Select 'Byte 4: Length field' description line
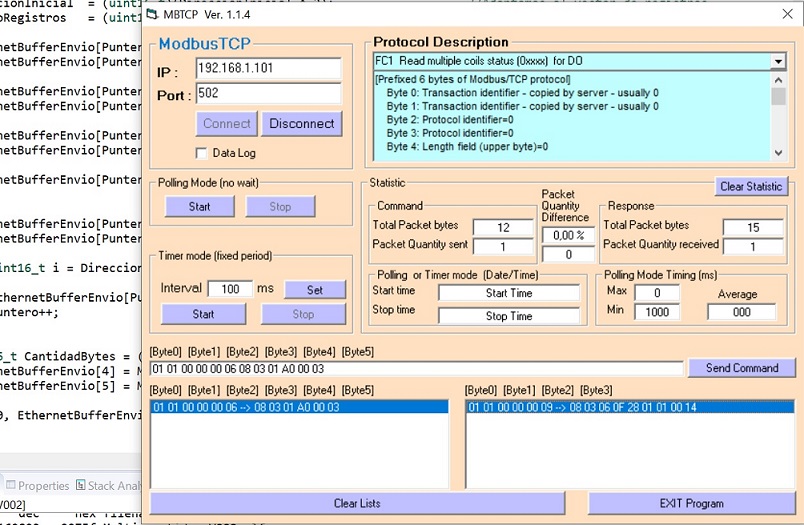 click(x=467, y=147)
